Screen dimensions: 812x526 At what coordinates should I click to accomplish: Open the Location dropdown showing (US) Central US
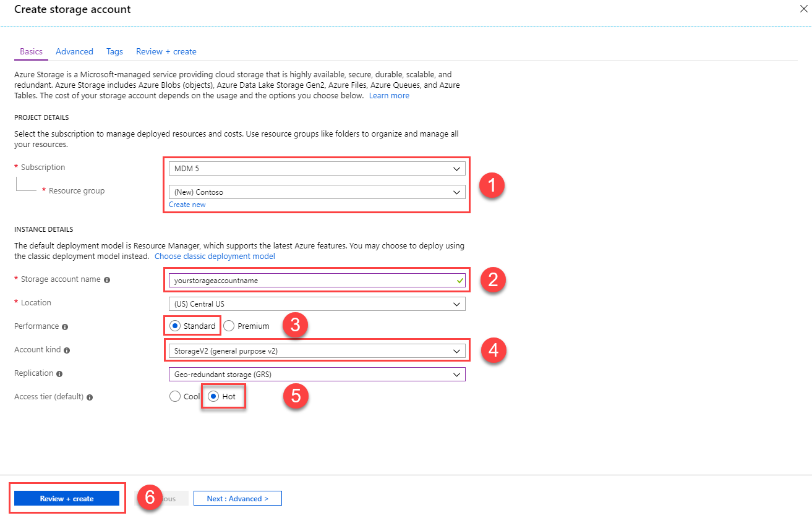tap(316, 303)
